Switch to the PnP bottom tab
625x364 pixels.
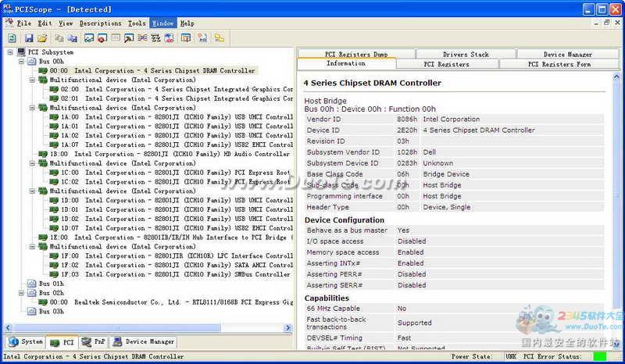click(94, 341)
